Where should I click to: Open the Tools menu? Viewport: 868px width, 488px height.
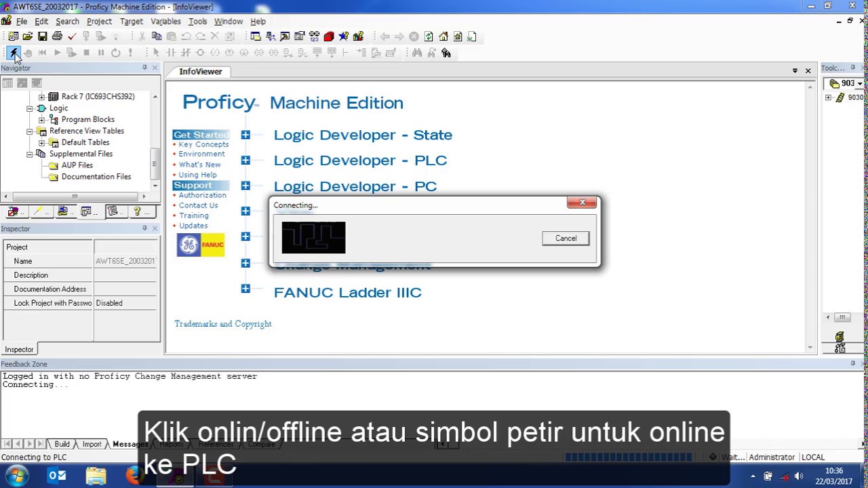pos(197,21)
